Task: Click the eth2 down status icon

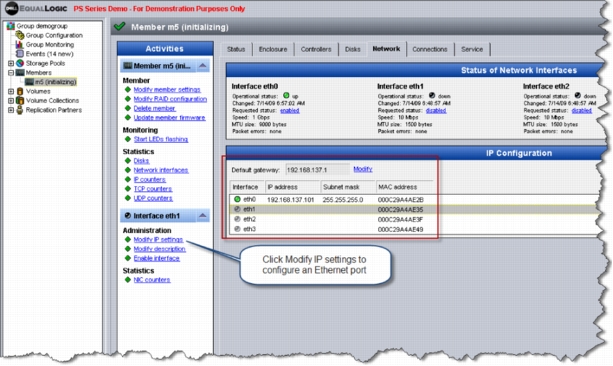Action: [578, 95]
